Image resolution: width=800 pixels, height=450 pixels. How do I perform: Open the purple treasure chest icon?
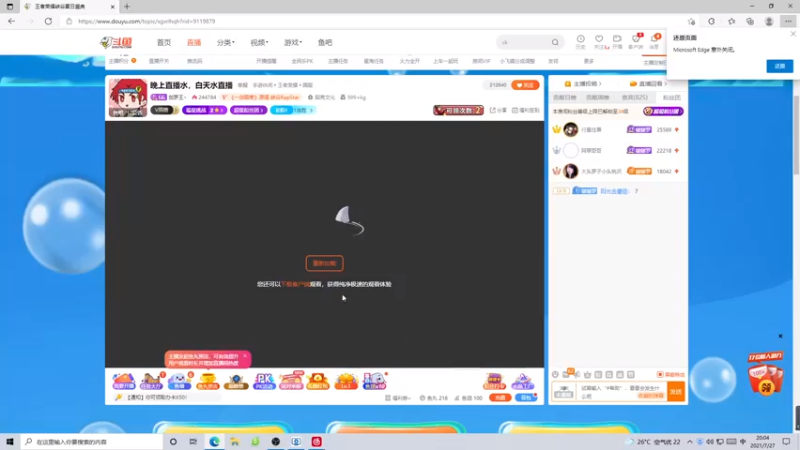[x=494, y=381]
